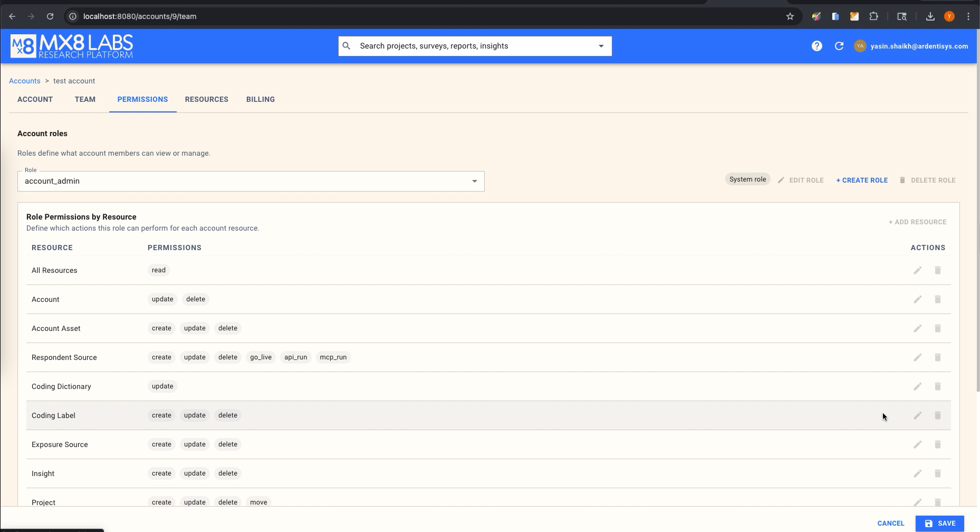The width and height of the screenshot is (980, 532).
Task: Toggle the read permission chip on All Resources
Action: pyautogui.click(x=158, y=270)
